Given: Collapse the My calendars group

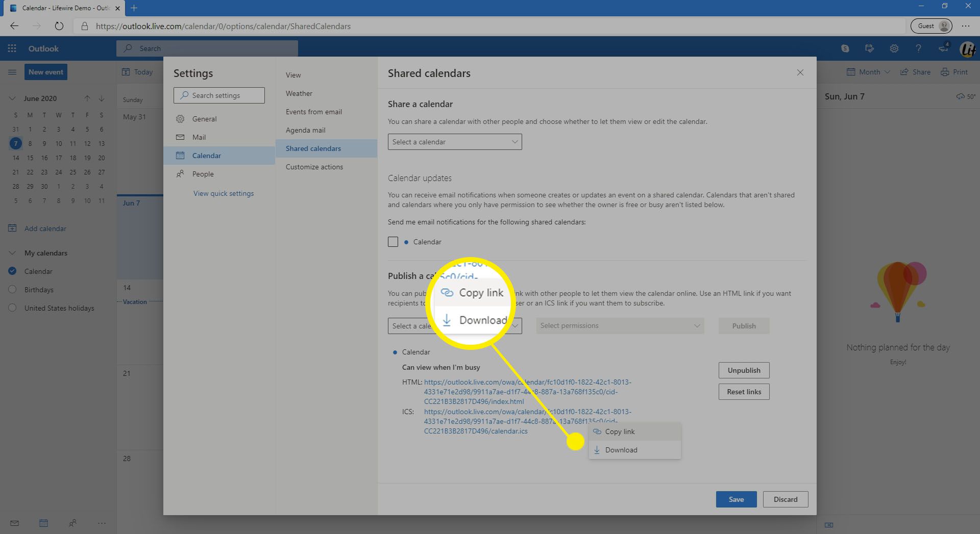Looking at the screenshot, I should (12, 253).
